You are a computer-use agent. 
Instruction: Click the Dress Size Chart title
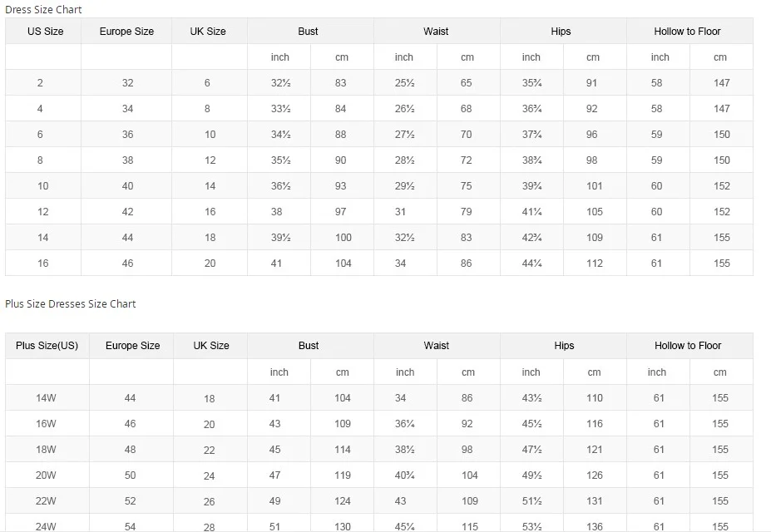pyautogui.click(x=43, y=10)
